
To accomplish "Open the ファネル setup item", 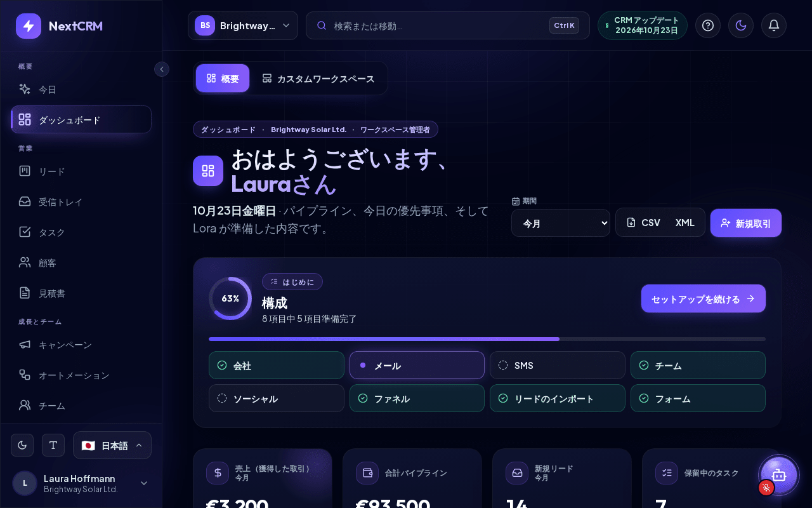I will [x=417, y=398].
